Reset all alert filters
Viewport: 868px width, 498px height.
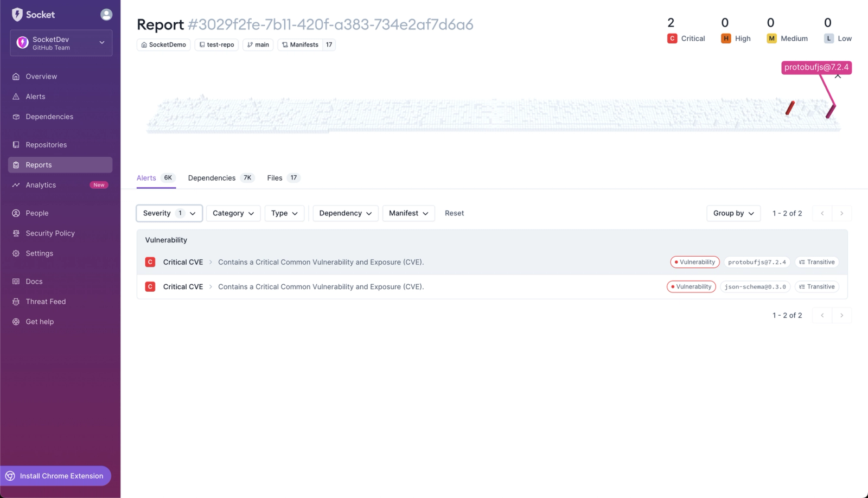click(x=454, y=213)
